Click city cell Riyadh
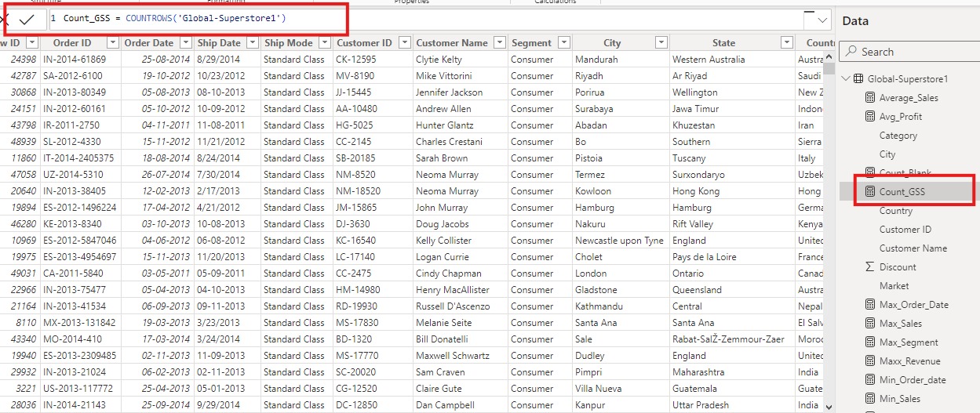980x413 pixels. (589, 76)
